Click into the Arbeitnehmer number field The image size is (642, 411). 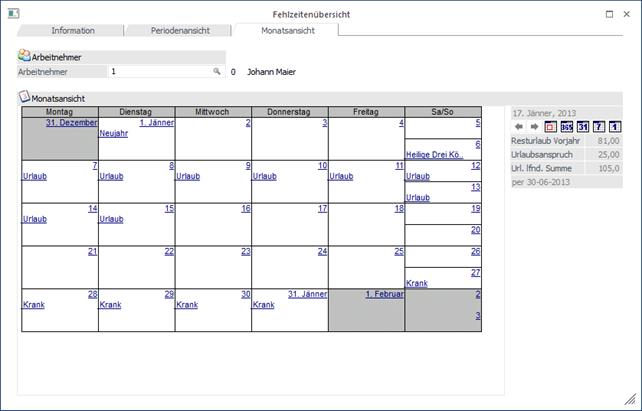coord(160,72)
